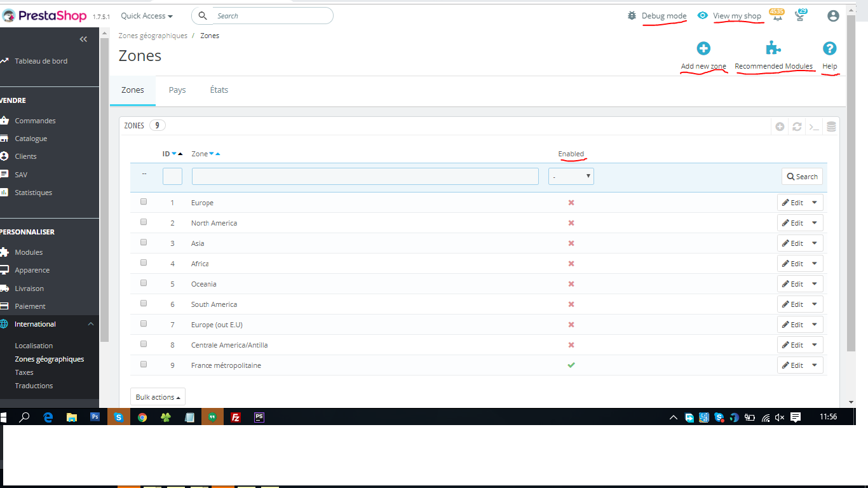The image size is (868, 488).
Task: Sort ID column descending
Action: [x=174, y=154]
